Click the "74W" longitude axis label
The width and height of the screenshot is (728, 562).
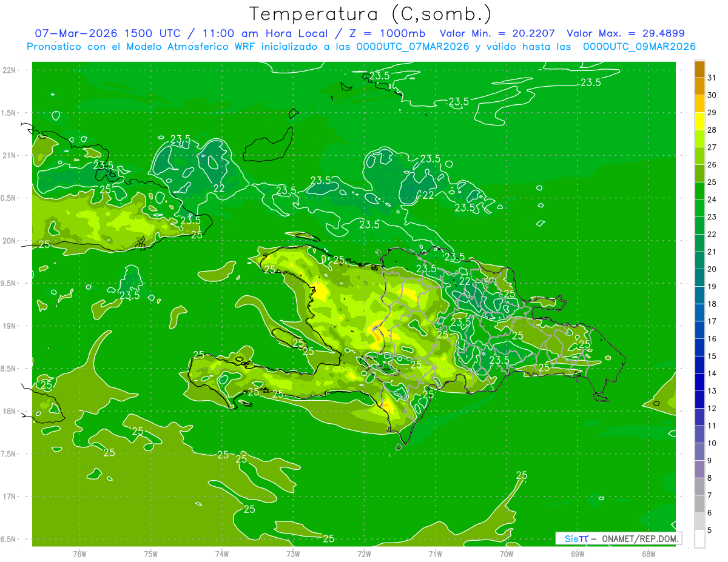point(221,554)
